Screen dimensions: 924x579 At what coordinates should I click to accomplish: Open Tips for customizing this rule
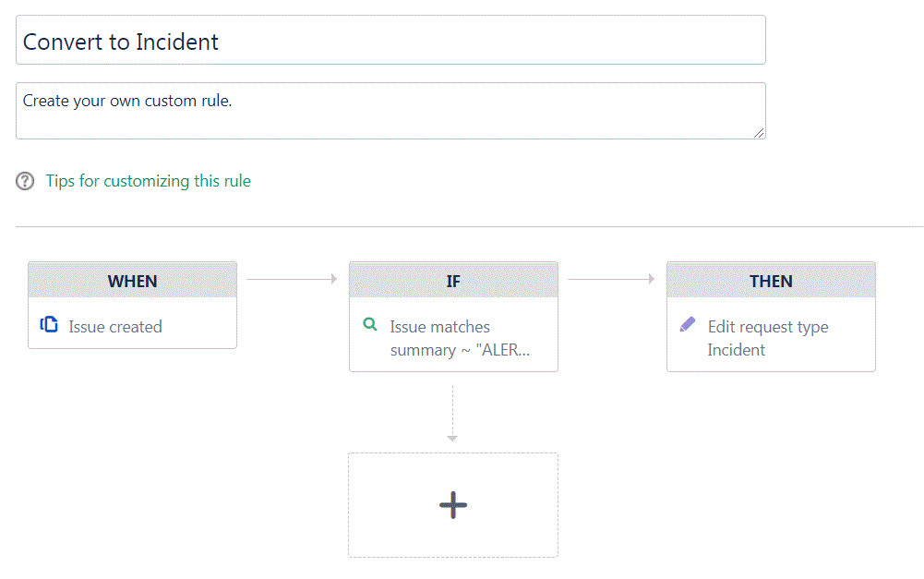(x=149, y=181)
